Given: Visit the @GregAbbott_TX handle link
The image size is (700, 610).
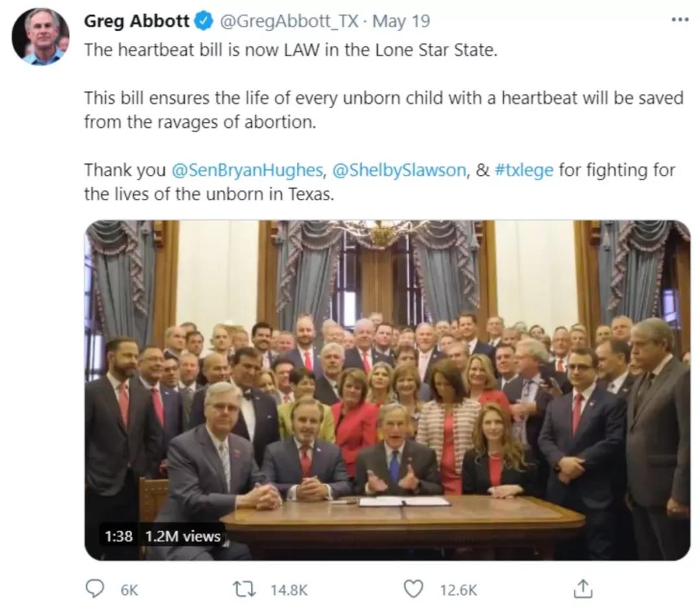Looking at the screenshot, I should coord(289,21).
